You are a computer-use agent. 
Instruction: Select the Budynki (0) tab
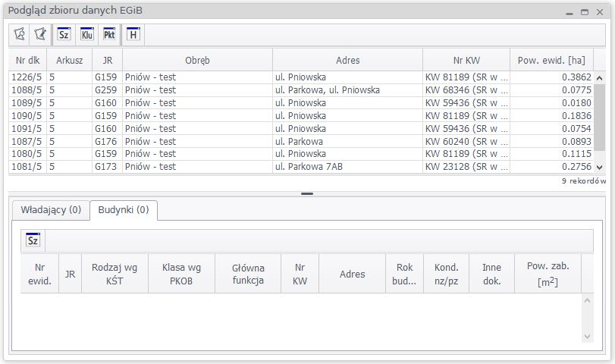(123, 210)
